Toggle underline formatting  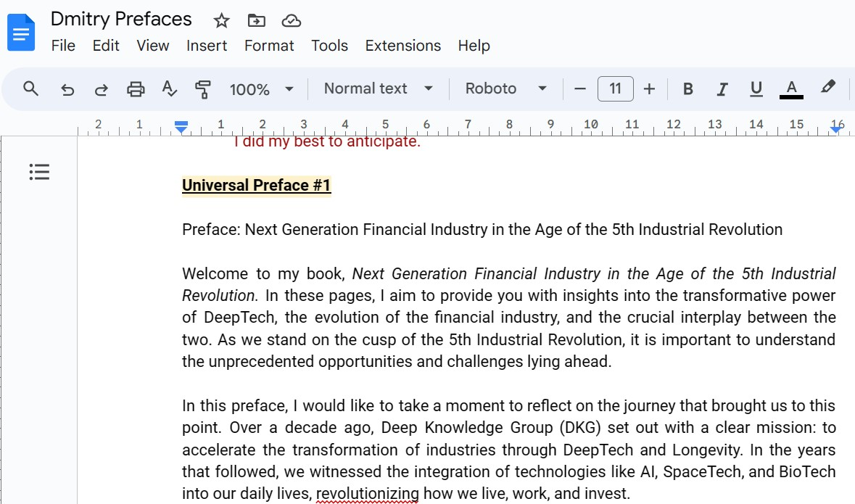click(756, 88)
